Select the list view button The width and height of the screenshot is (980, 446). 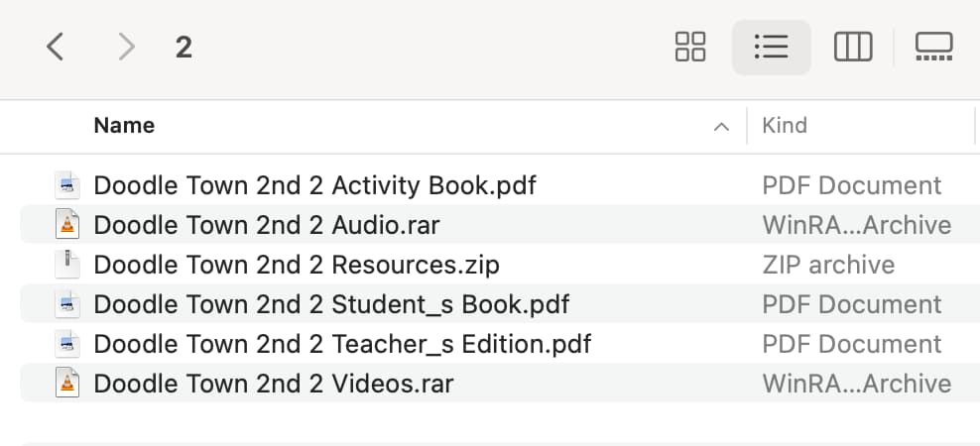pyautogui.click(x=772, y=47)
